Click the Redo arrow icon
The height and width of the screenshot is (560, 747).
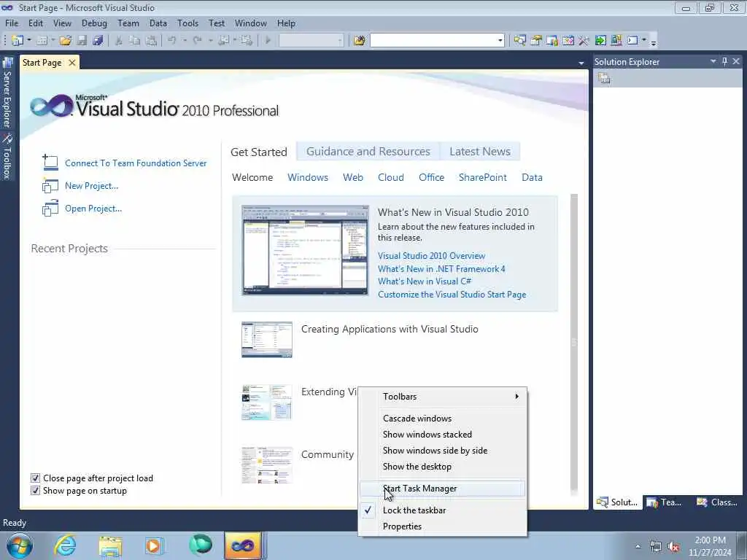tap(197, 41)
